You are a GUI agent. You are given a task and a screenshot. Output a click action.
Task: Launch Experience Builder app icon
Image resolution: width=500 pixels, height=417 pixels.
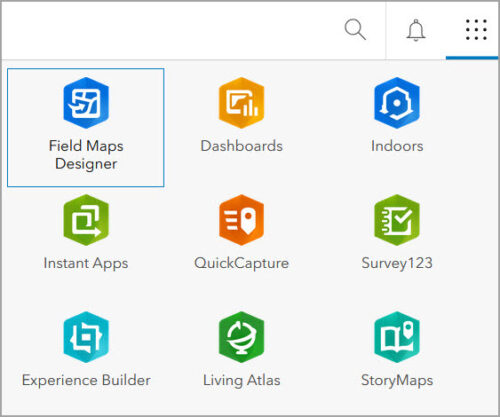(x=86, y=337)
